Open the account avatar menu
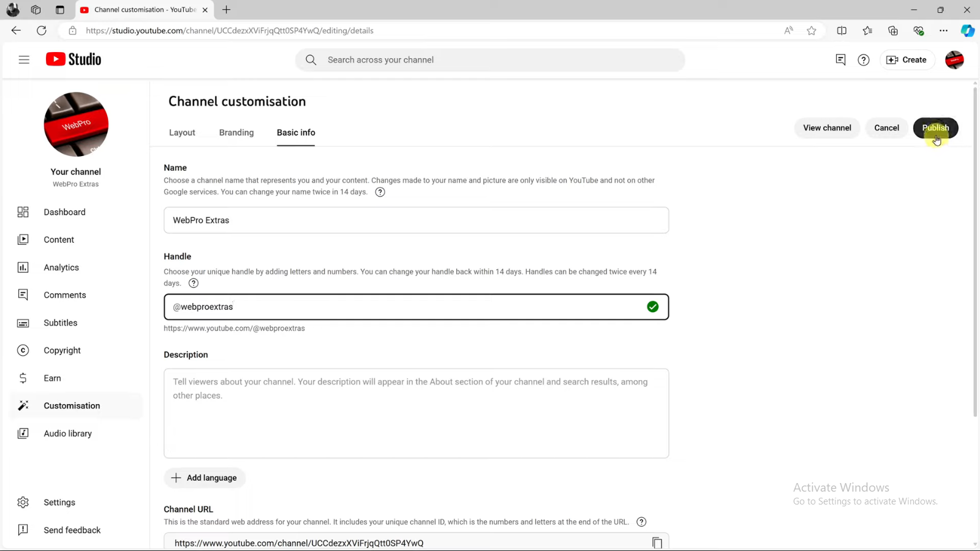Viewport: 980px width, 551px height. (954, 59)
